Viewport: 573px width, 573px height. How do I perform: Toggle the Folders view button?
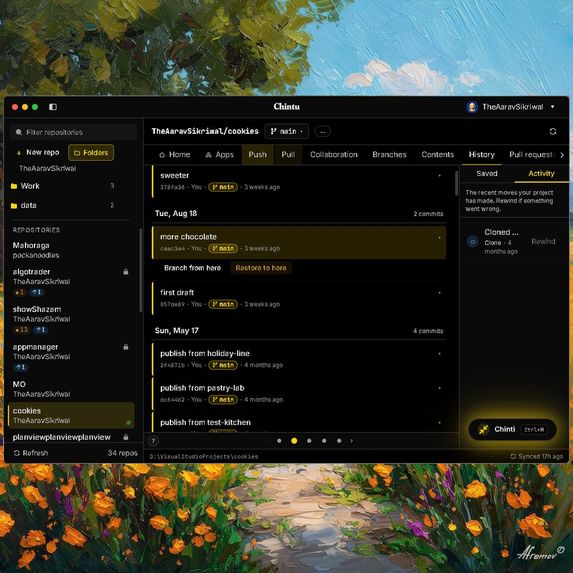pyautogui.click(x=91, y=153)
